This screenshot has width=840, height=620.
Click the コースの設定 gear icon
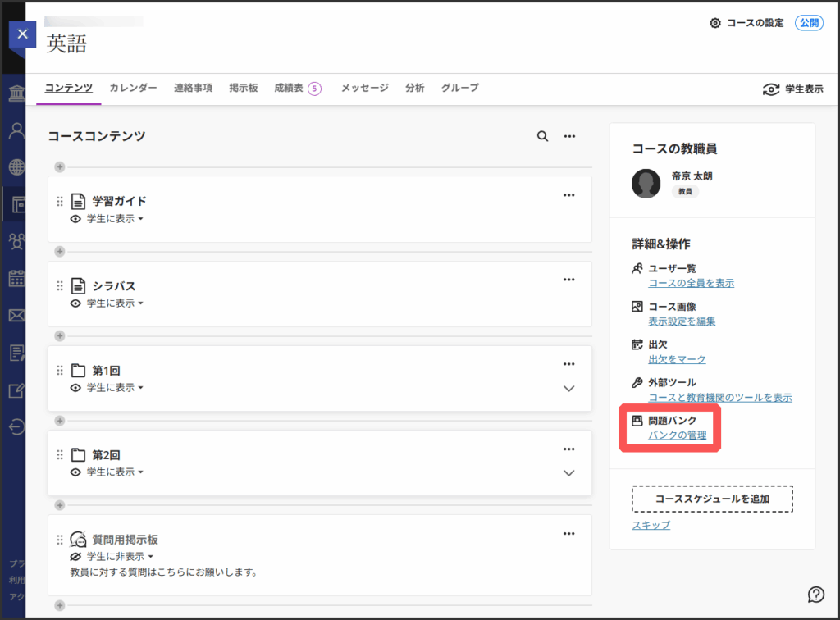pyautogui.click(x=714, y=23)
